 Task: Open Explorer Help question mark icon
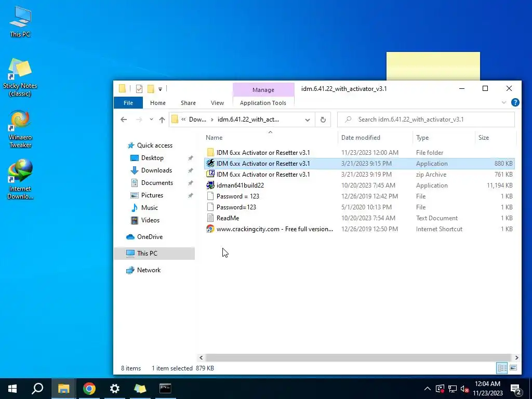[515, 102]
